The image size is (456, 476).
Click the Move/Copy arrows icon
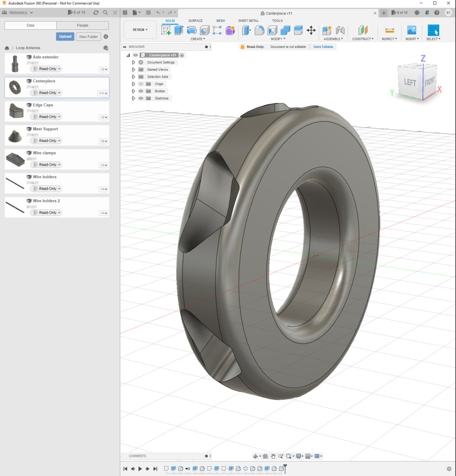tap(311, 30)
